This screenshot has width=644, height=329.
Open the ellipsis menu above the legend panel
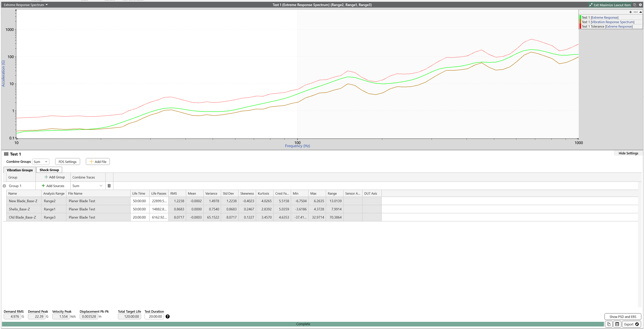coord(636,12)
